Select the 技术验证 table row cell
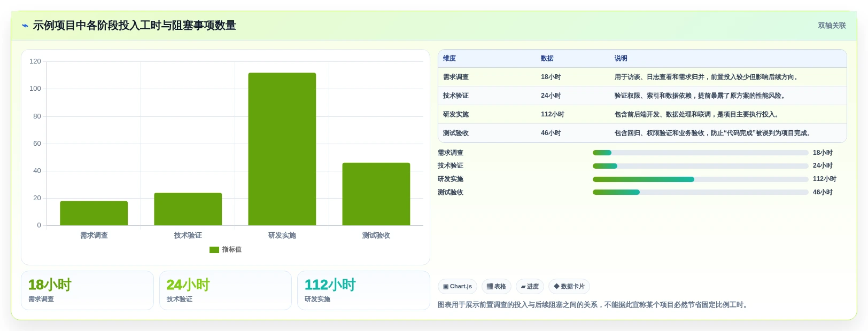868x331 pixels. pos(456,96)
